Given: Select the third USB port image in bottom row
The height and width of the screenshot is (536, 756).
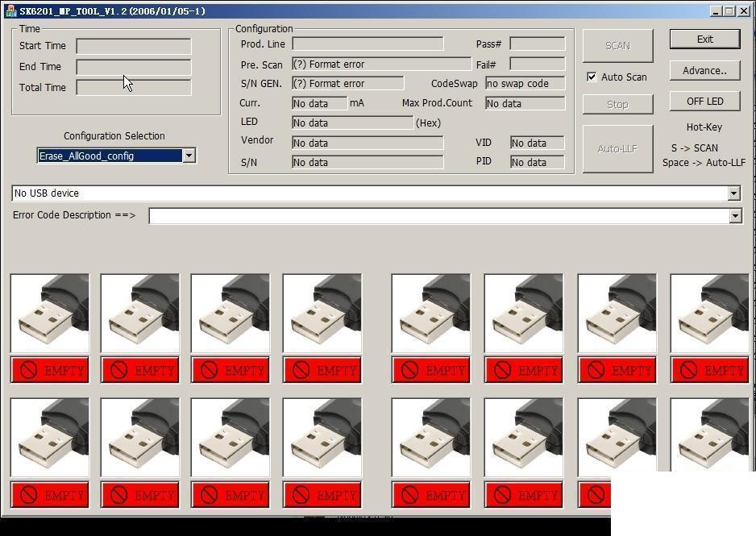Looking at the screenshot, I should [231, 438].
